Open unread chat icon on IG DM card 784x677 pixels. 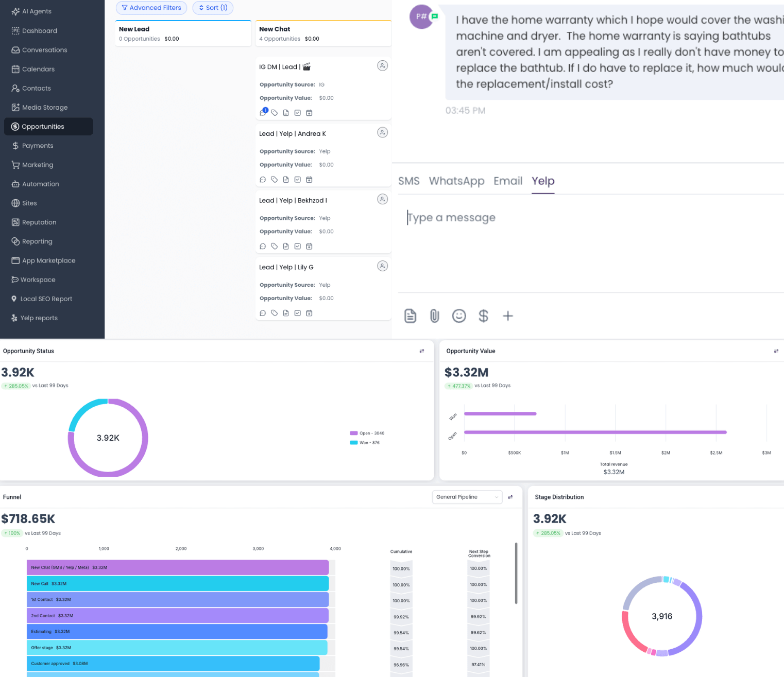click(263, 112)
